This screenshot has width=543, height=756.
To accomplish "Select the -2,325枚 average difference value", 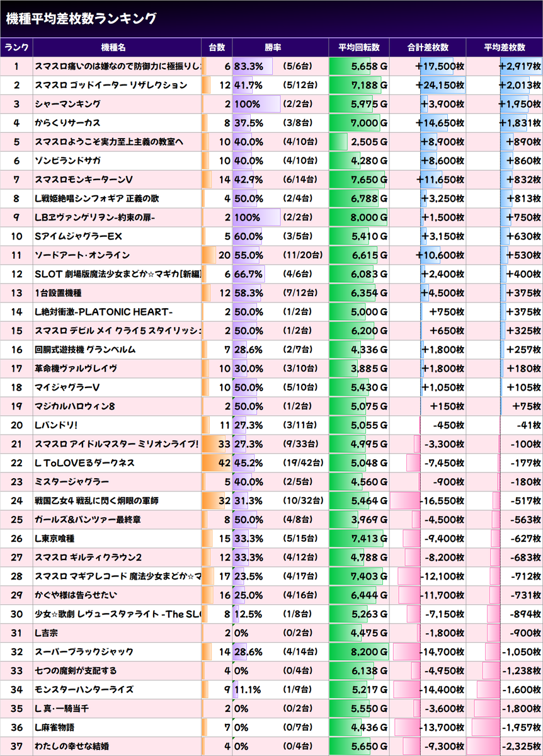I will pos(522,747).
